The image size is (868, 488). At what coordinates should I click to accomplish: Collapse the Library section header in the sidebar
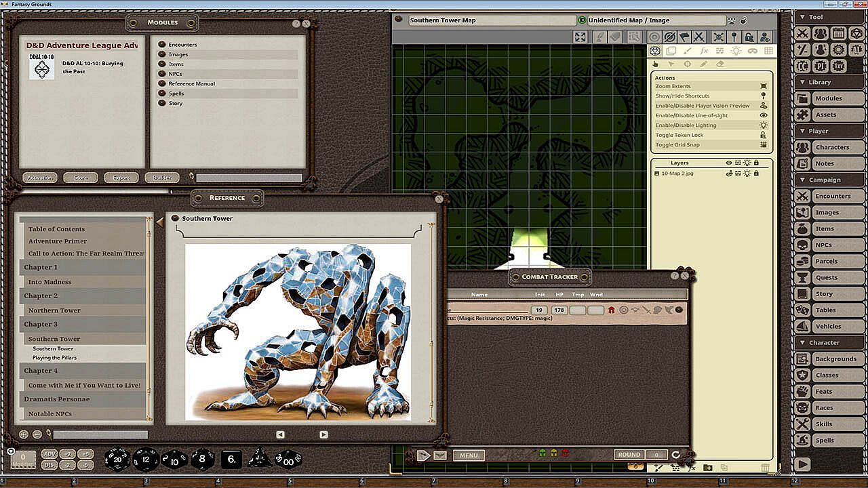[819, 82]
